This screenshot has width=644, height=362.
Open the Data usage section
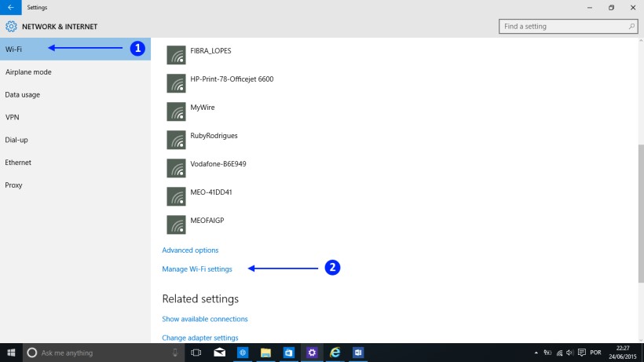tap(23, 95)
